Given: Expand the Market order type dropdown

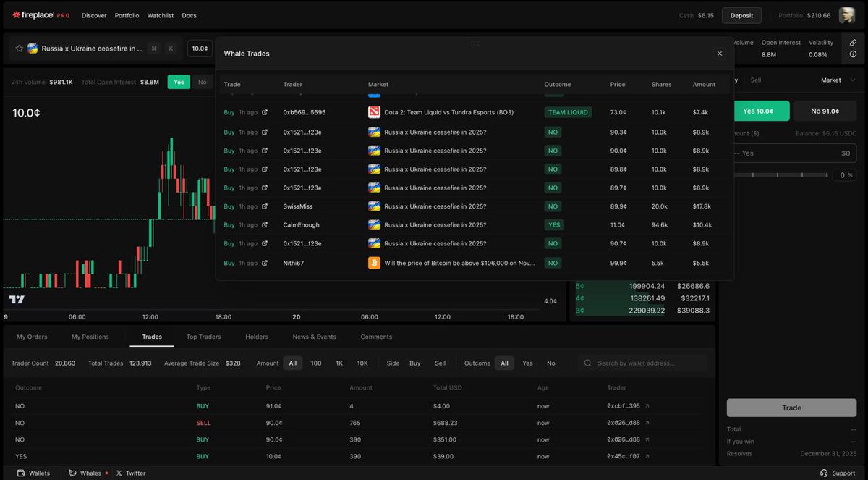Looking at the screenshot, I should click(838, 80).
